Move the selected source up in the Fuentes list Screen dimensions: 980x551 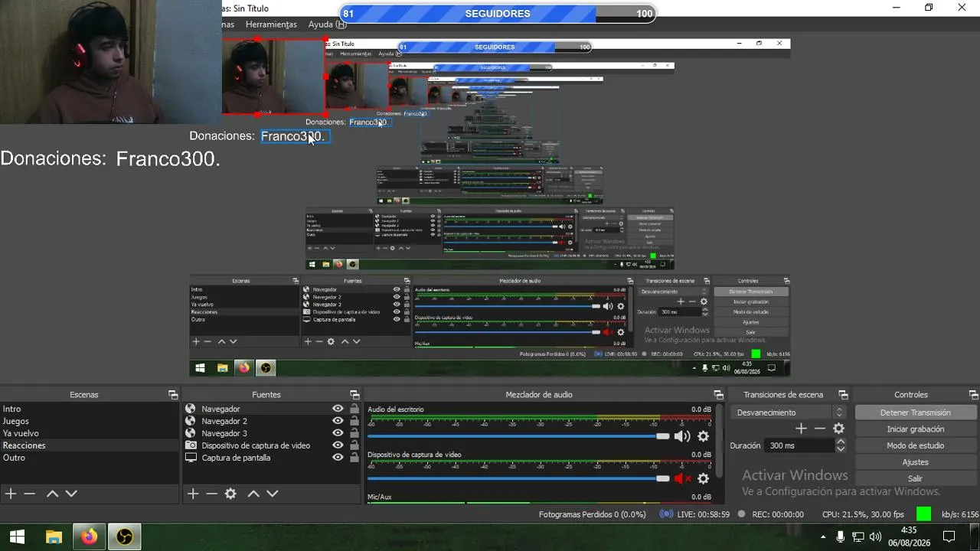point(253,494)
